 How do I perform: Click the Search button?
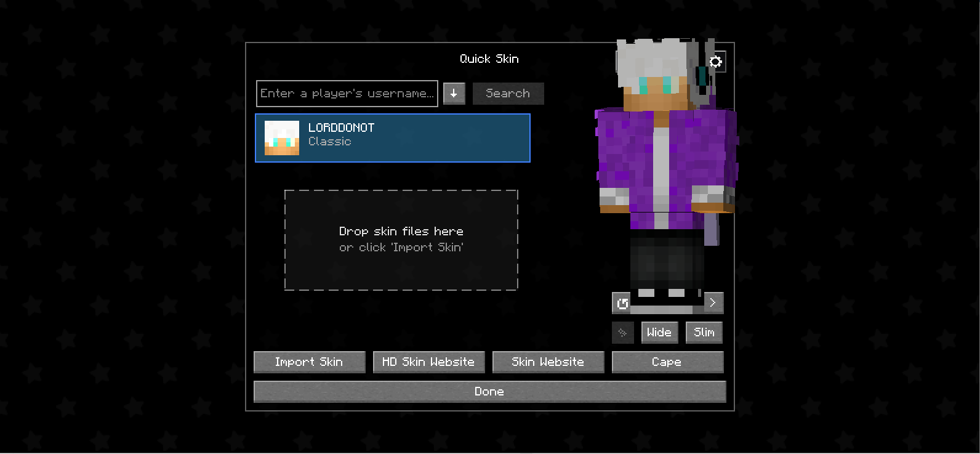point(508,94)
